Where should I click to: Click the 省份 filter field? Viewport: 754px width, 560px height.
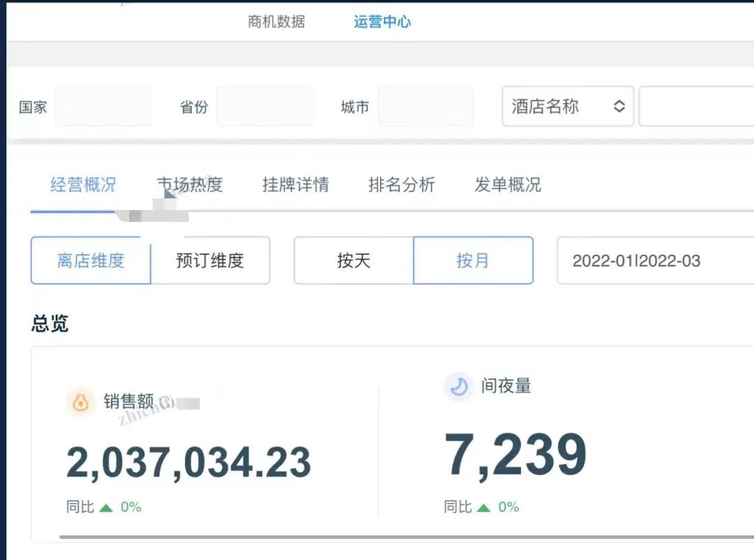[265, 107]
